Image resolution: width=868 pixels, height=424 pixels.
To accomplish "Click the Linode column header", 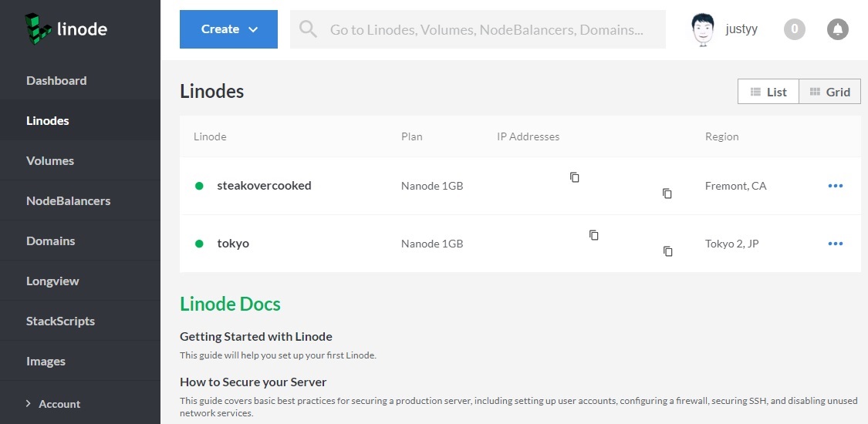I will pyautogui.click(x=210, y=136).
